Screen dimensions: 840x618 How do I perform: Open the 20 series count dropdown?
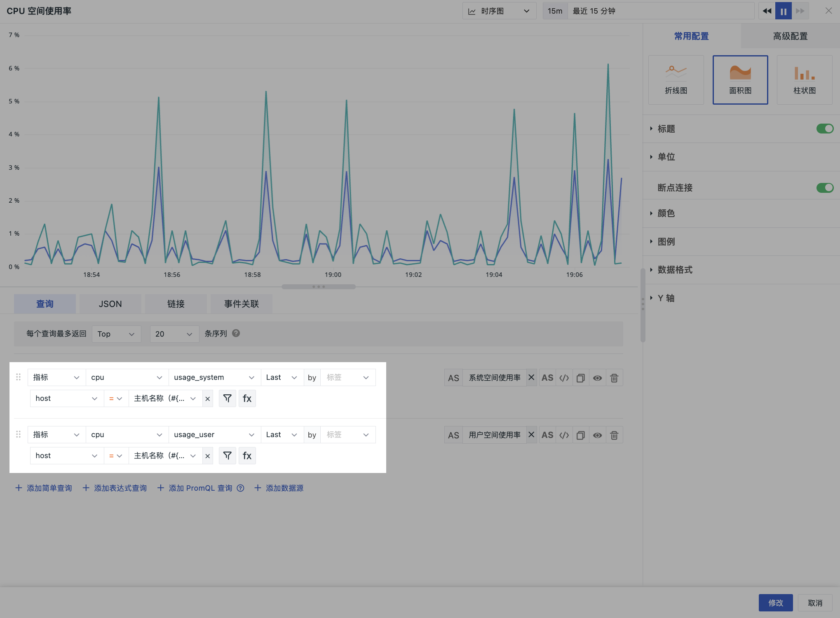[x=174, y=334]
